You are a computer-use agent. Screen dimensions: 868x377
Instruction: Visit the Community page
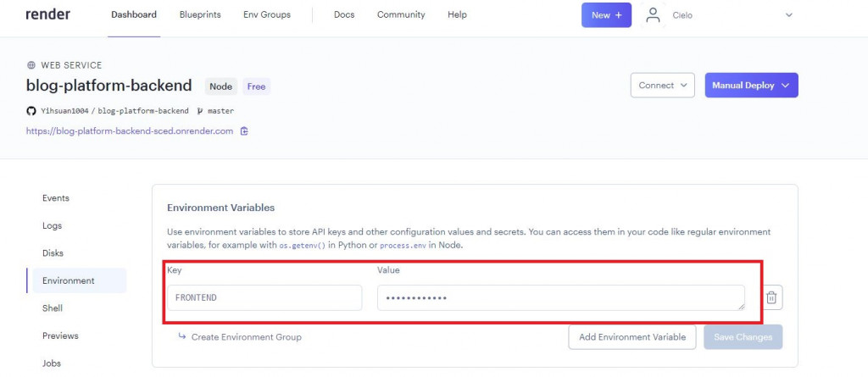pyautogui.click(x=401, y=15)
